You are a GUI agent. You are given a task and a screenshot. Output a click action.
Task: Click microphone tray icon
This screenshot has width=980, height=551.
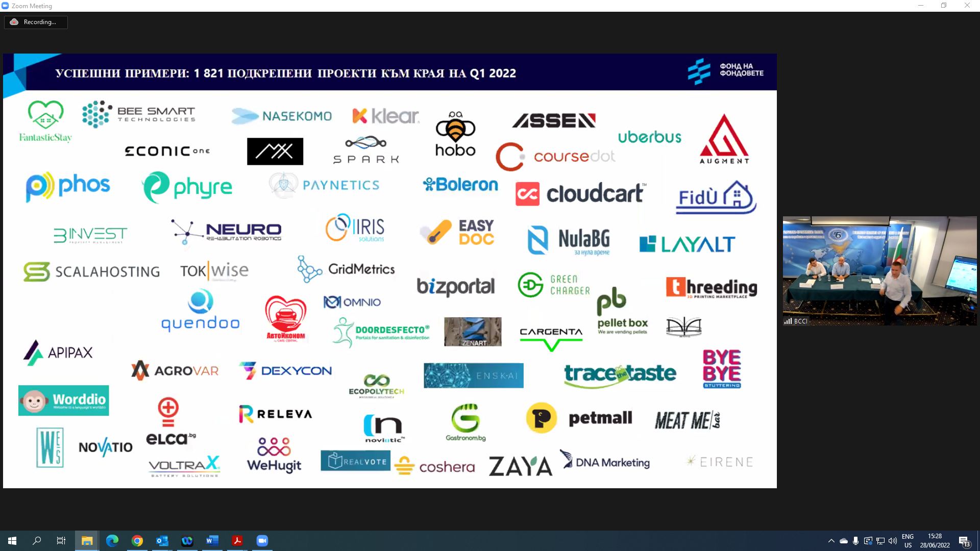click(x=855, y=541)
